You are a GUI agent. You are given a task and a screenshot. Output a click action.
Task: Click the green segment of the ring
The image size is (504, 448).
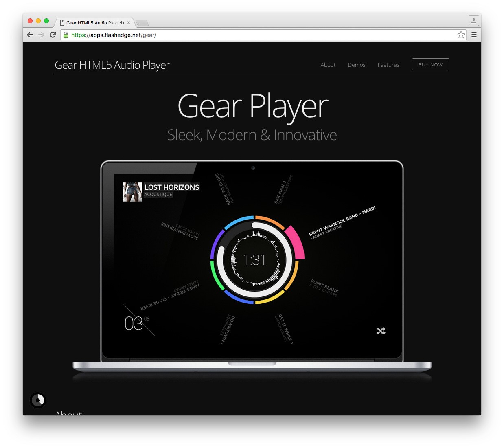(x=216, y=275)
